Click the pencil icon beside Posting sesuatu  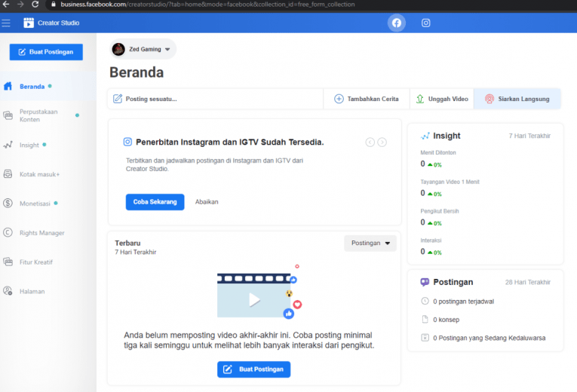pos(118,99)
